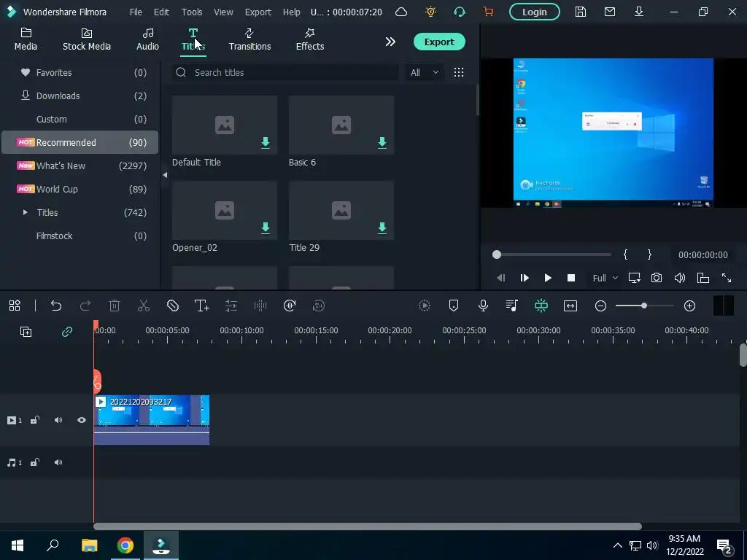747x560 pixels.
Task: Click the tag crop icon in timeline toolbar
Action: tap(173, 306)
